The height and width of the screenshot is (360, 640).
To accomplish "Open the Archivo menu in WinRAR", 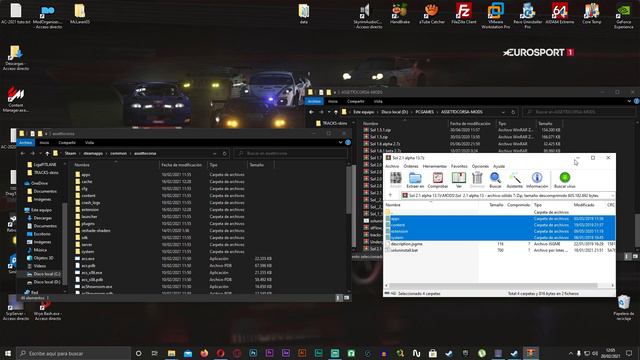I will (x=392, y=166).
